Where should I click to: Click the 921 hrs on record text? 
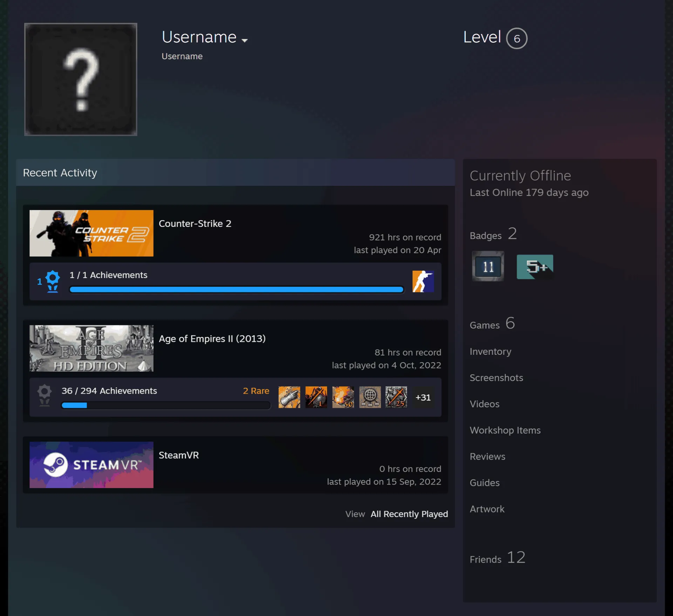click(x=405, y=237)
